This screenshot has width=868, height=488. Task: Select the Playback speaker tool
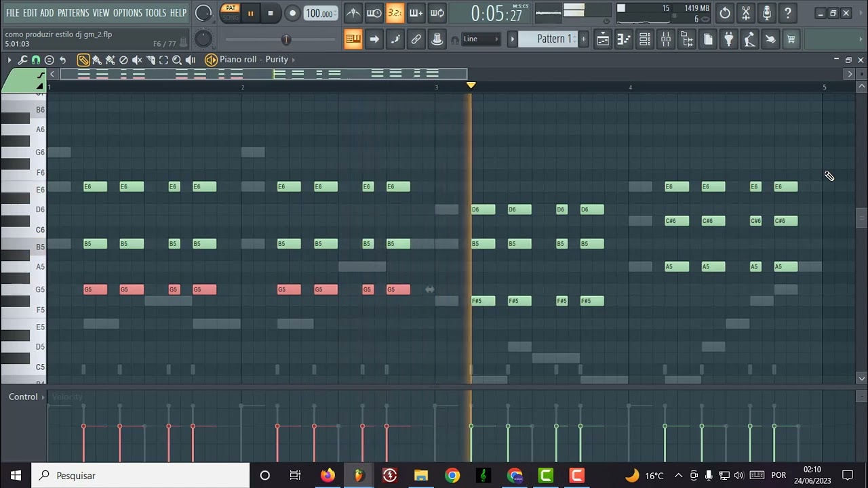[x=191, y=60]
